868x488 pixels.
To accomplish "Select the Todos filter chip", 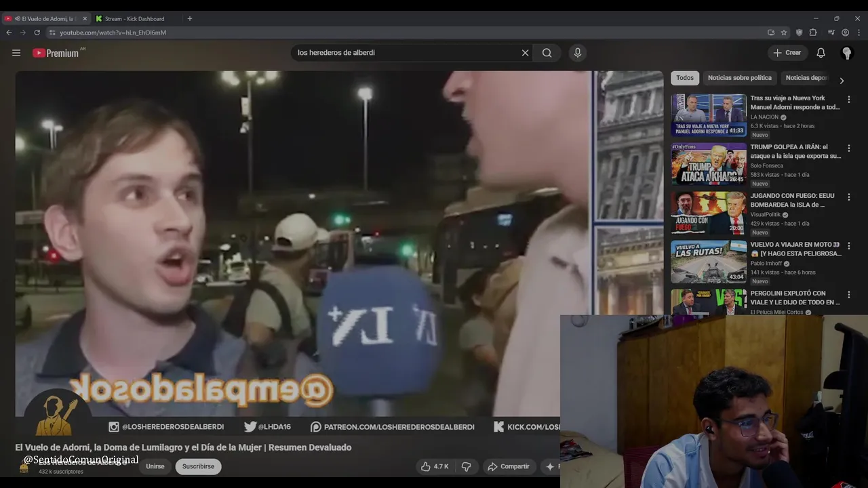I will click(x=685, y=78).
